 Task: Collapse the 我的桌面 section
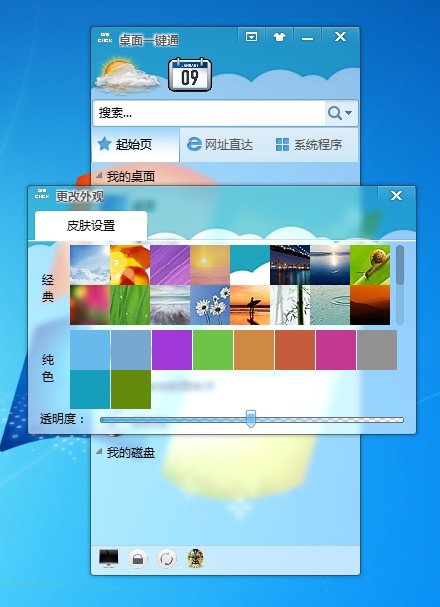(x=99, y=176)
